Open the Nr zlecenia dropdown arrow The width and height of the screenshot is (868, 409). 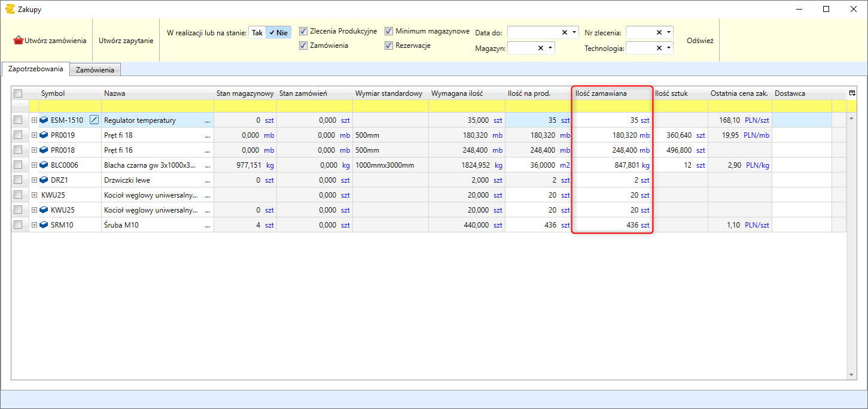[x=669, y=32]
